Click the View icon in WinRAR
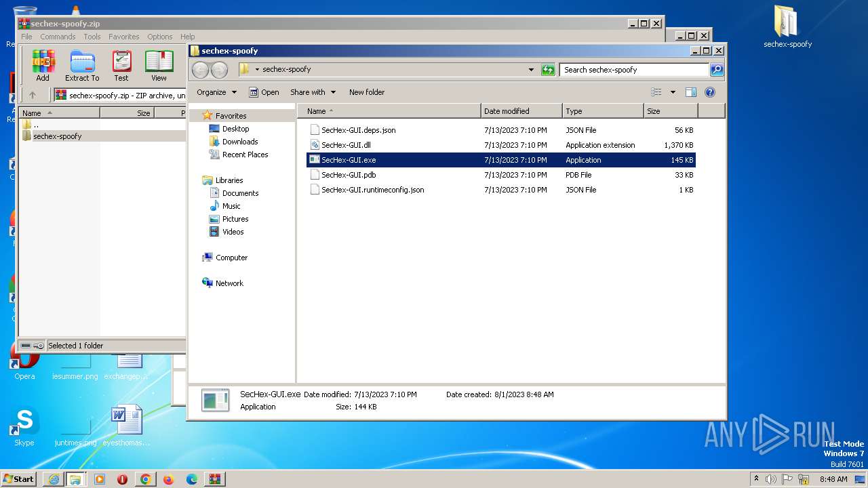 coord(159,66)
